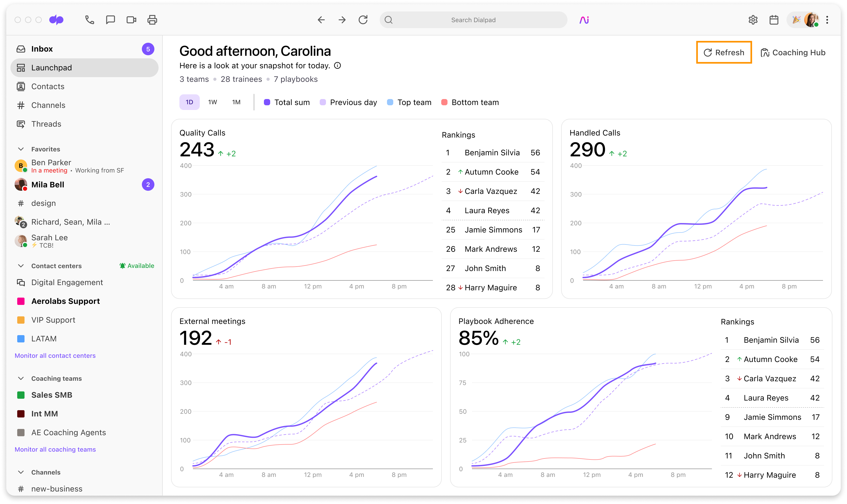Toggle the Previous day legend series
The width and height of the screenshot is (847, 504).
pyautogui.click(x=348, y=102)
